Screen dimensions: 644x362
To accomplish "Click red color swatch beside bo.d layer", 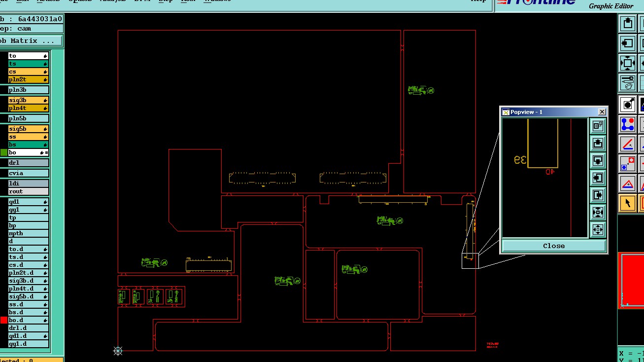I will (x=4, y=320).
